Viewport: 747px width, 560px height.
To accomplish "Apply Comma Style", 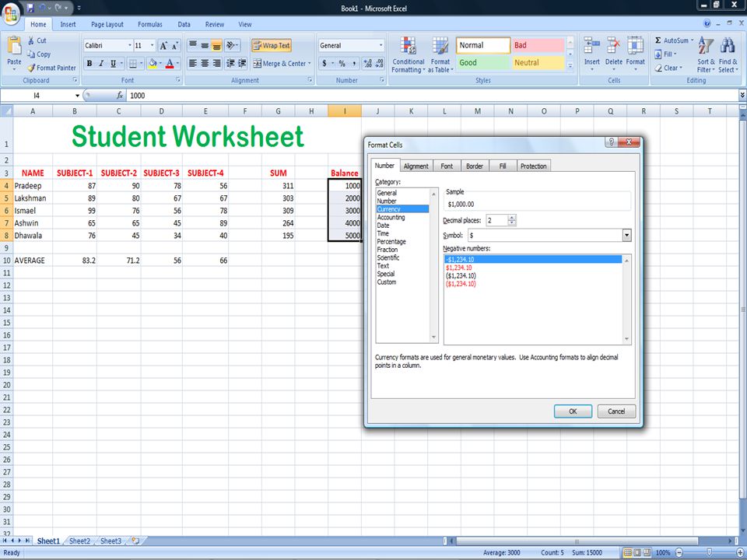I will tap(354, 63).
